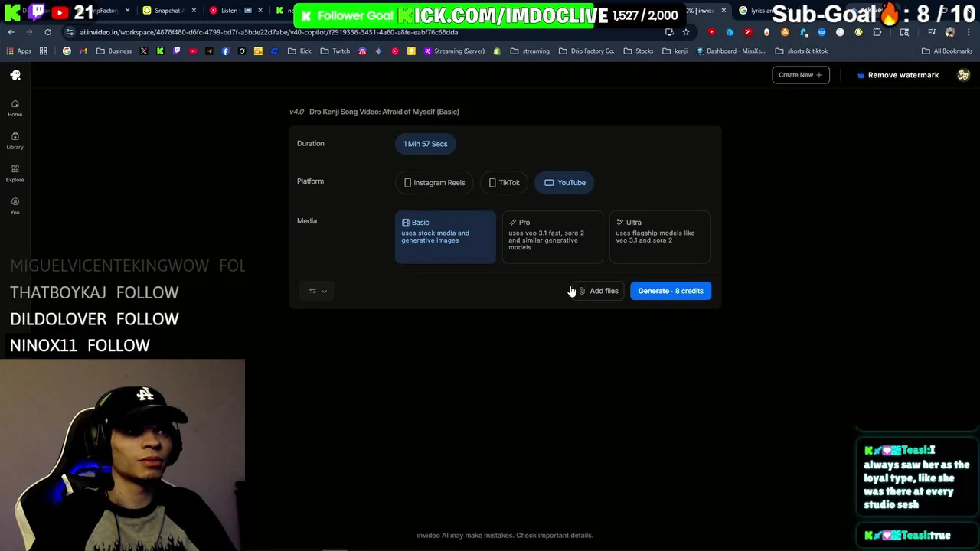This screenshot has width=980, height=551.
Task: Select TikTok platform
Action: pyautogui.click(x=504, y=183)
